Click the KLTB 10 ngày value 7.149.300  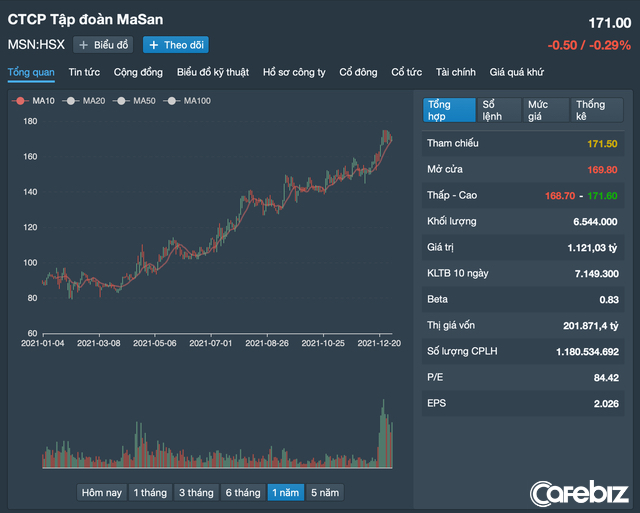[x=597, y=274]
